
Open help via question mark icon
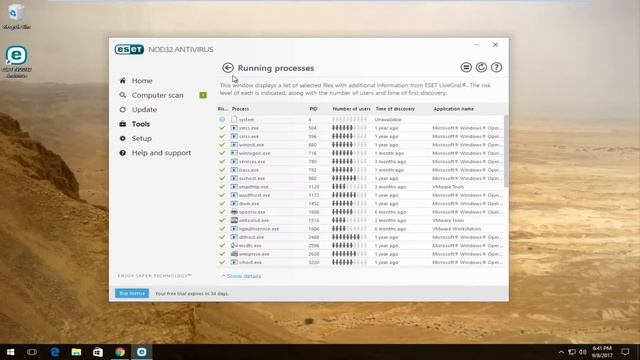click(x=496, y=67)
